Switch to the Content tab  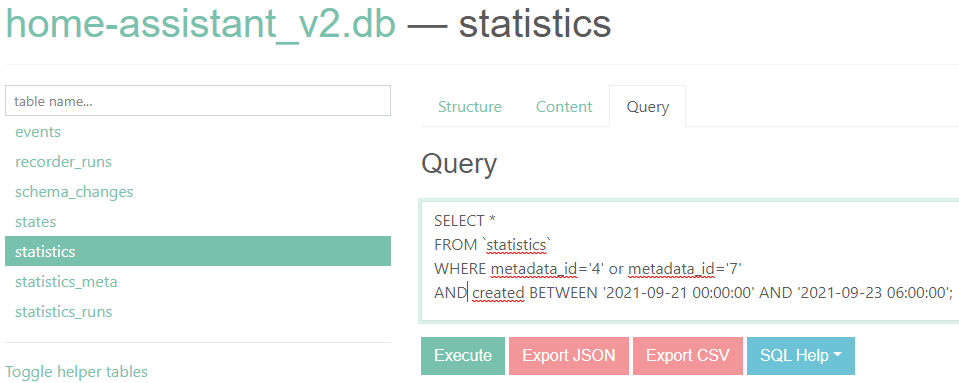coord(564,106)
